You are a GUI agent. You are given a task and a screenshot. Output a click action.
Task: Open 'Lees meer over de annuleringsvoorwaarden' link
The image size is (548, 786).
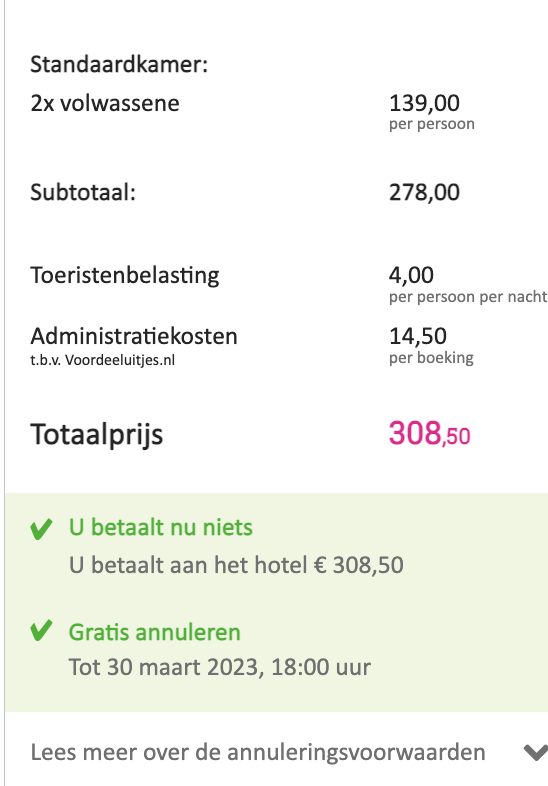coord(258,752)
